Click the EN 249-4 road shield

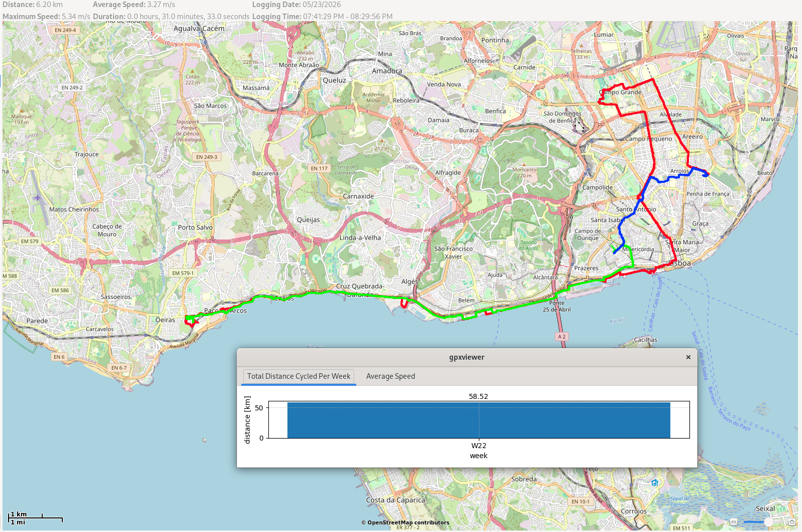pyautogui.click(x=65, y=30)
